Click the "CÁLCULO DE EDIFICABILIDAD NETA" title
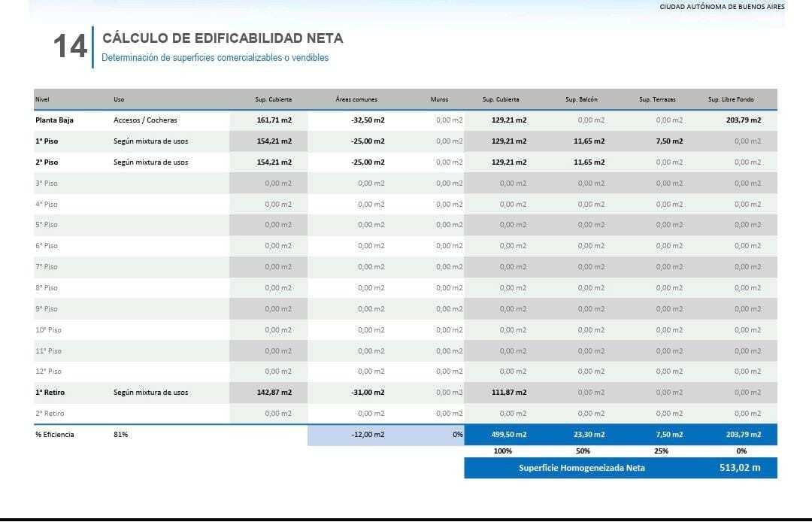This screenshot has height=522, width=812. pyautogui.click(x=223, y=38)
